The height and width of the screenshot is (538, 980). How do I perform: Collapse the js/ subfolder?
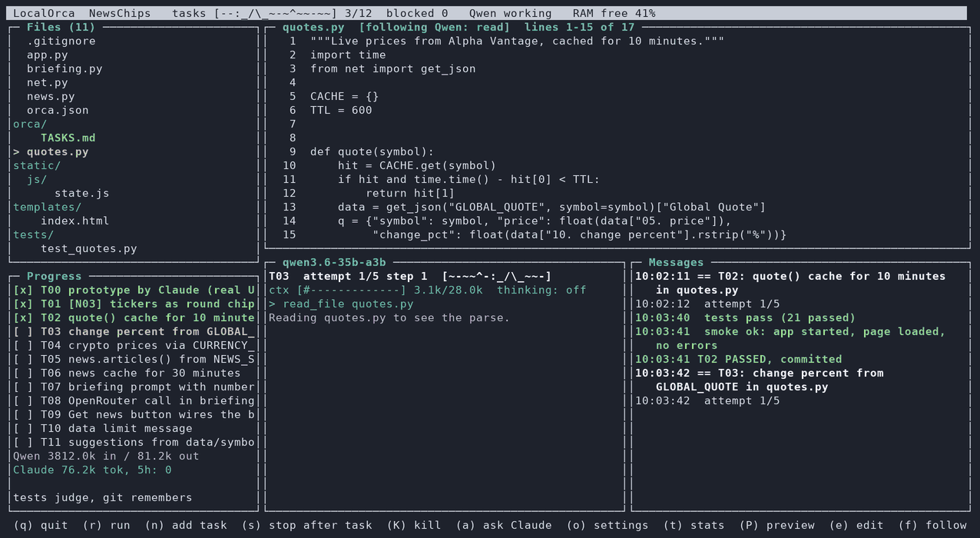[x=37, y=179]
